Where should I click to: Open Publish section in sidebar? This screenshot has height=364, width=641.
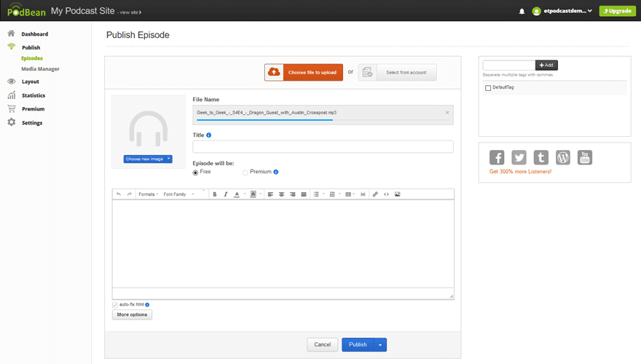point(31,47)
